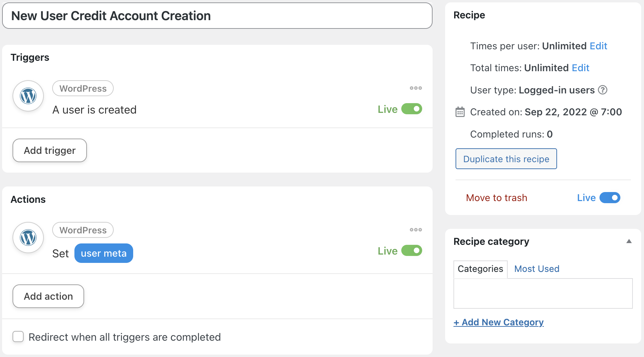Click the 'Sep 22, 2022 @ 7:00' date
Viewport: 644px width, 357px height.
click(x=573, y=112)
